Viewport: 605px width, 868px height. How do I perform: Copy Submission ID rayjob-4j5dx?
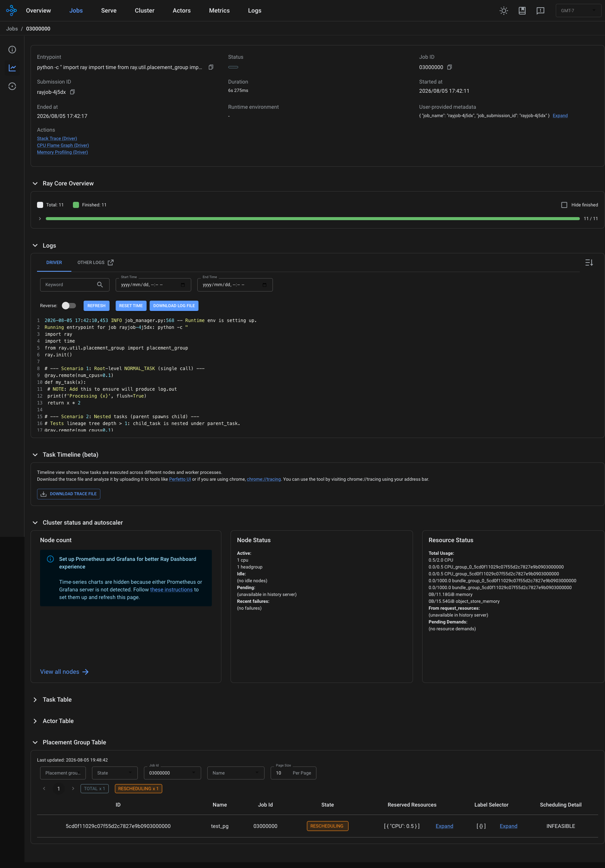tap(73, 92)
